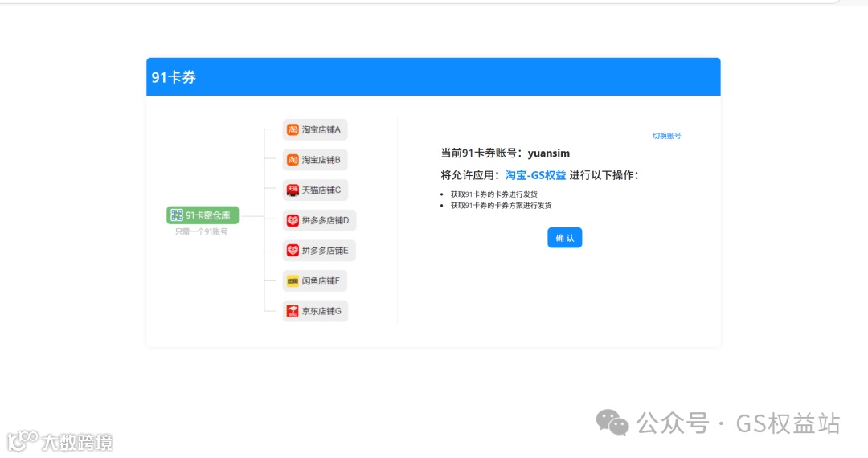Click the 91卡券 header title
This screenshot has height=458, width=868.
click(x=174, y=77)
